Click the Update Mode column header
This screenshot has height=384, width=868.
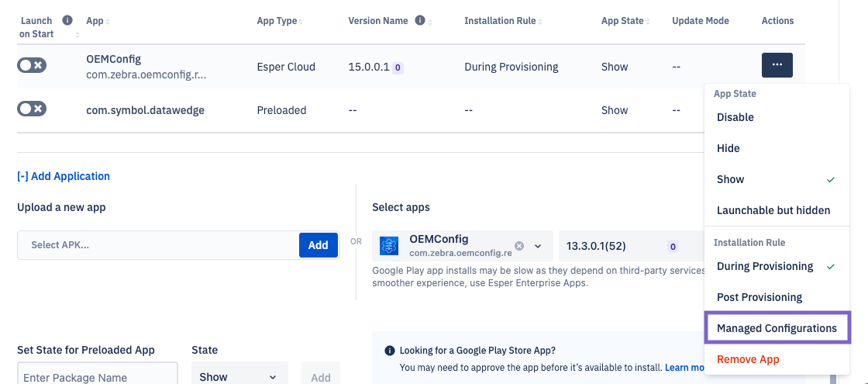point(701,20)
